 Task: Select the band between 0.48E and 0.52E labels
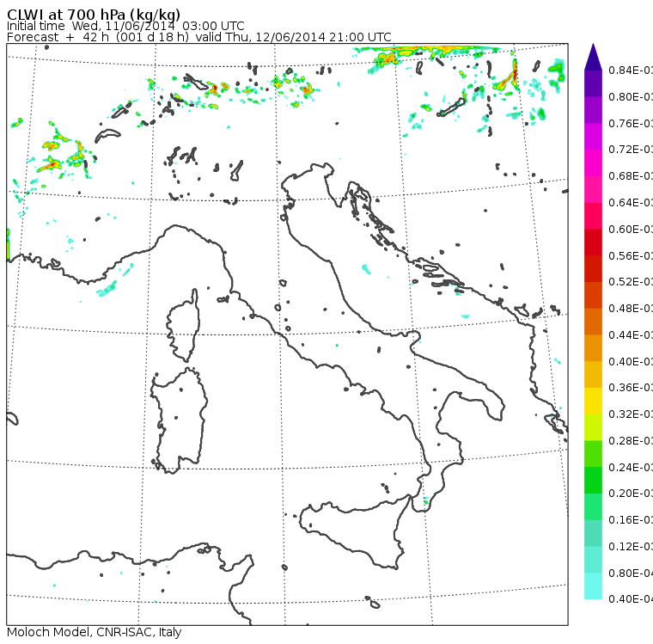pos(593,295)
